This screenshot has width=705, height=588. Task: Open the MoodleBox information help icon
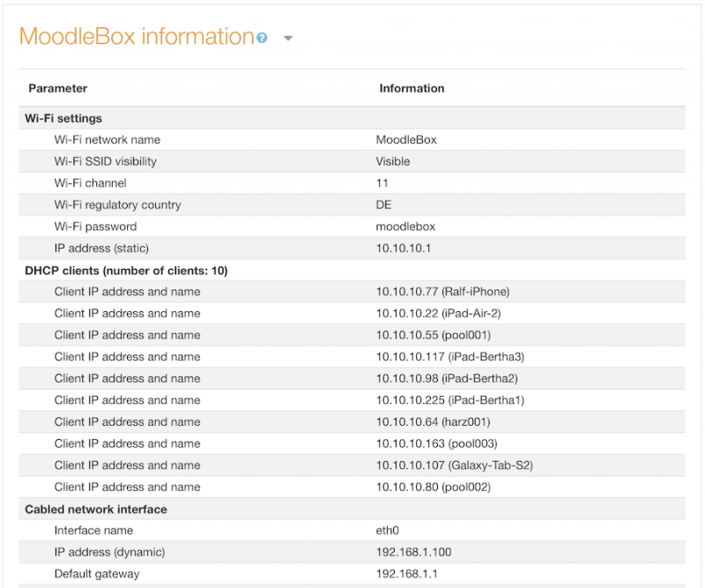262,38
